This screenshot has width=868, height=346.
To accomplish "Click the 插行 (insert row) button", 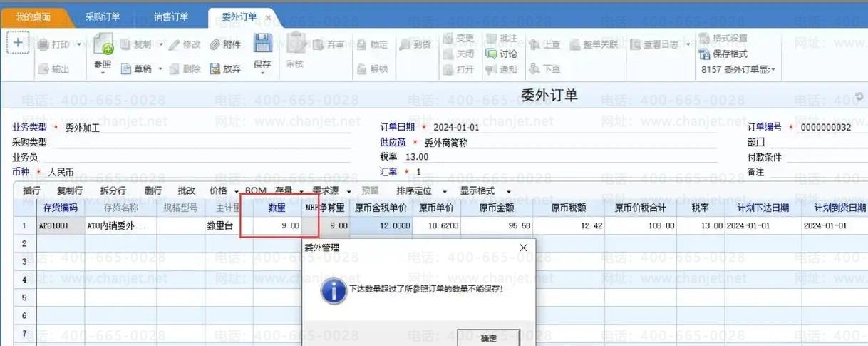I will 32,191.
